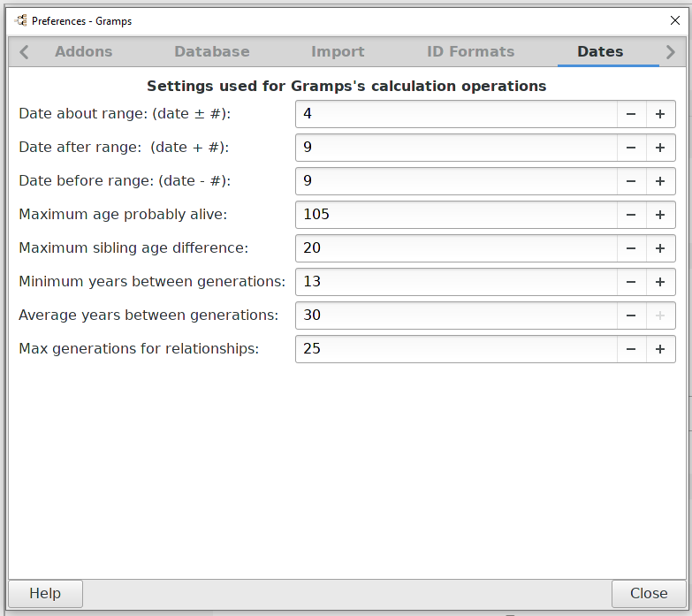692x616 pixels.
Task: Focus the Maximum age probably alive field
Action: (455, 215)
